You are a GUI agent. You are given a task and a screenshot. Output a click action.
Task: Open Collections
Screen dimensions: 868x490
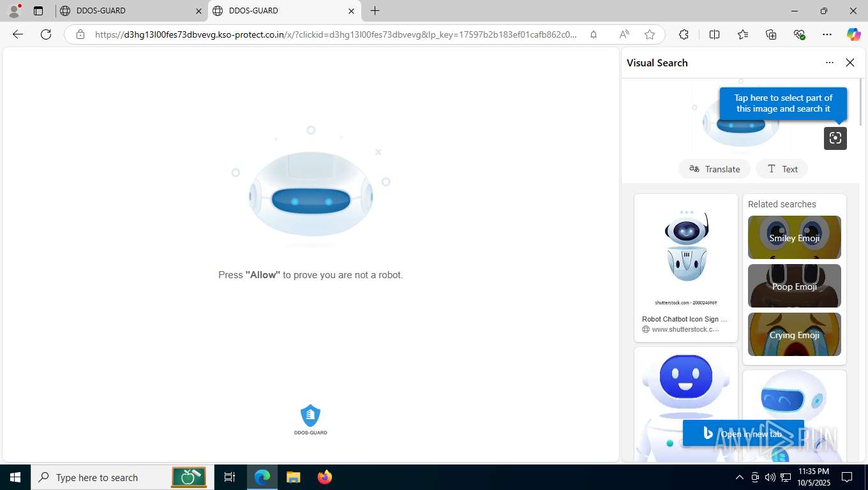tap(771, 34)
